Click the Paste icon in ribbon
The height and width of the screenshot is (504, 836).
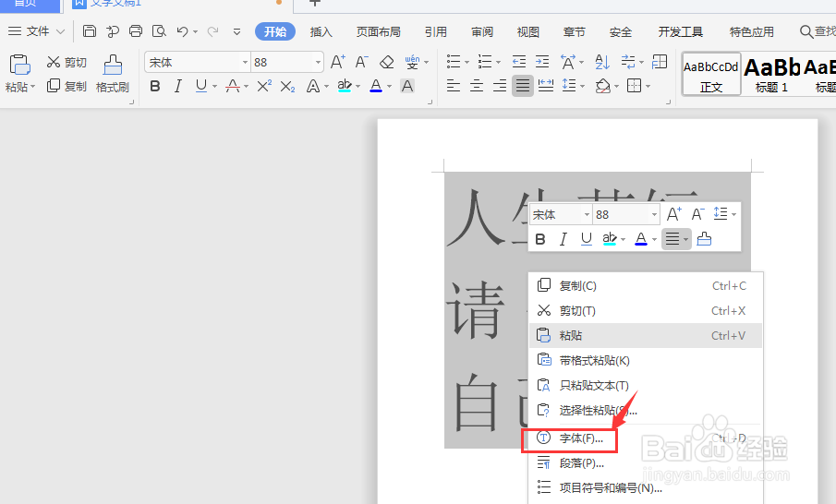[19, 65]
